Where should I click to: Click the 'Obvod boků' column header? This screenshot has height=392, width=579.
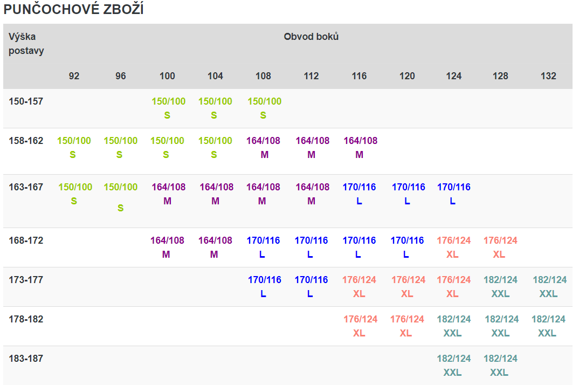pos(311,37)
